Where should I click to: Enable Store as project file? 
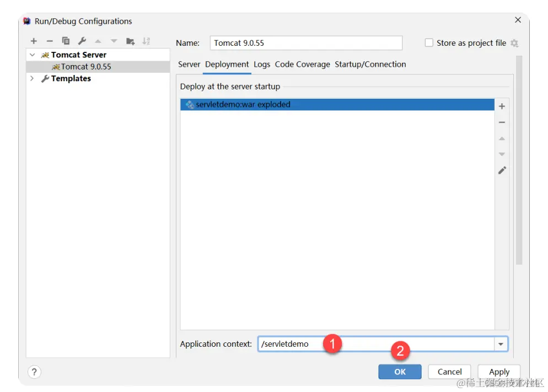(429, 43)
